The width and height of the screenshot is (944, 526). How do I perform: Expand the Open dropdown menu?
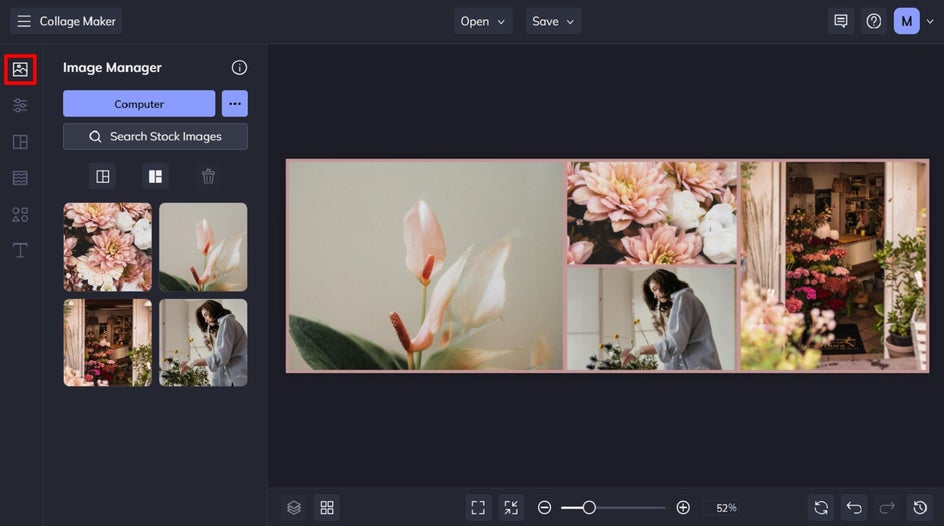pyautogui.click(x=483, y=21)
